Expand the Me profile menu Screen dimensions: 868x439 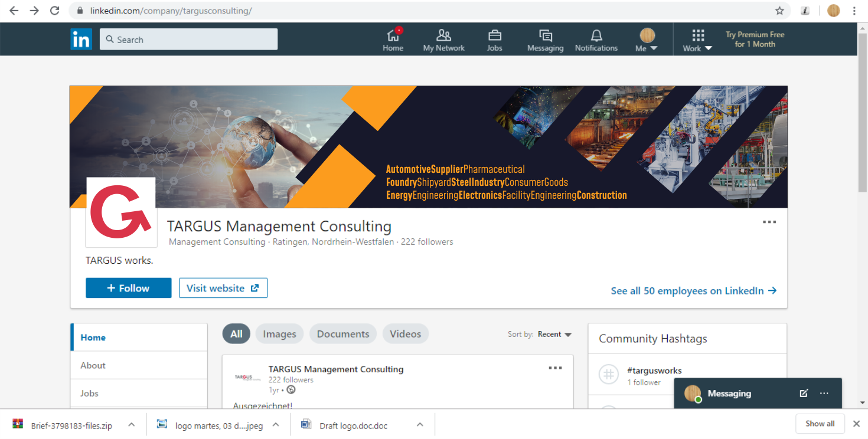click(x=647, y=40)
